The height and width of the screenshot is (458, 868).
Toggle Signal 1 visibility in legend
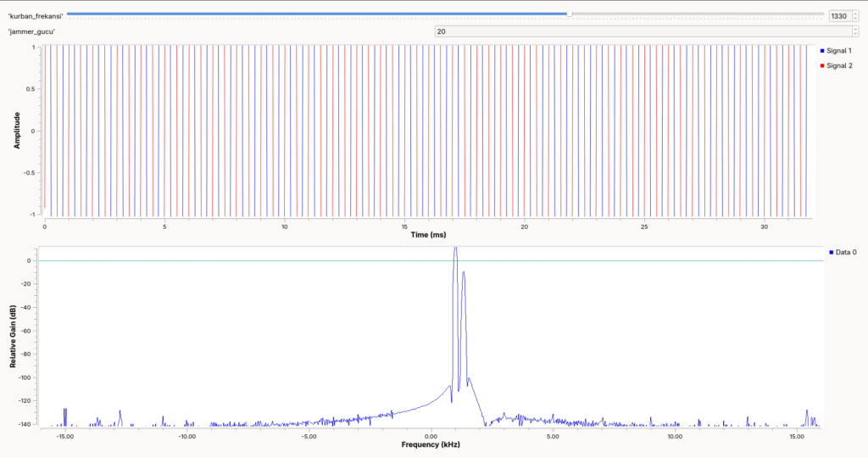pos(836,50)
